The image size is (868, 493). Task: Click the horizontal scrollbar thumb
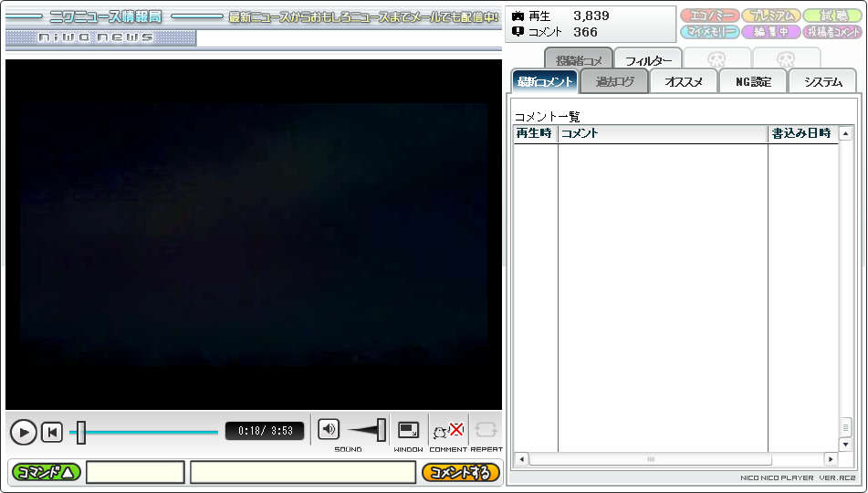click(x=651, y=459)
